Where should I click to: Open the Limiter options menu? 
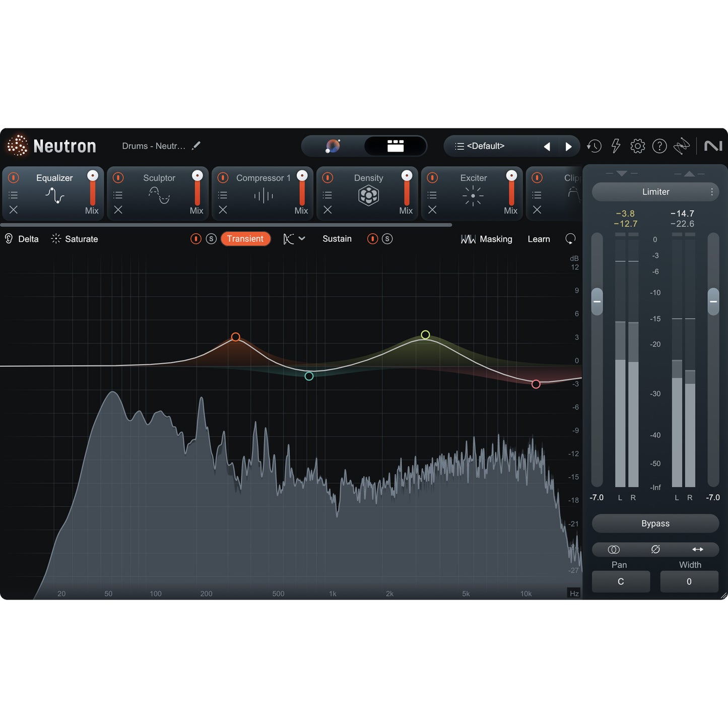pos(712,192)
